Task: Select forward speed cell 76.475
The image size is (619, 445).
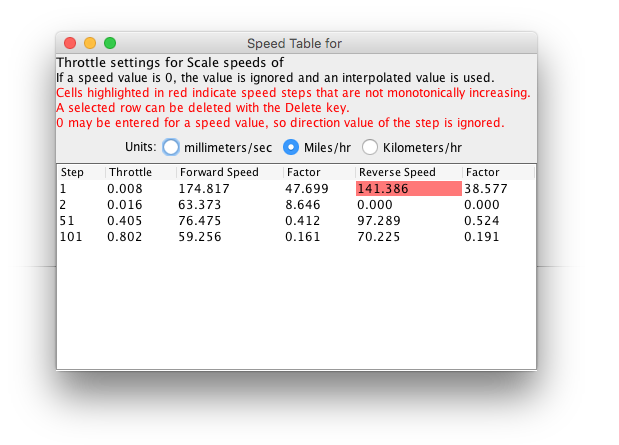Action: point(230,220)
